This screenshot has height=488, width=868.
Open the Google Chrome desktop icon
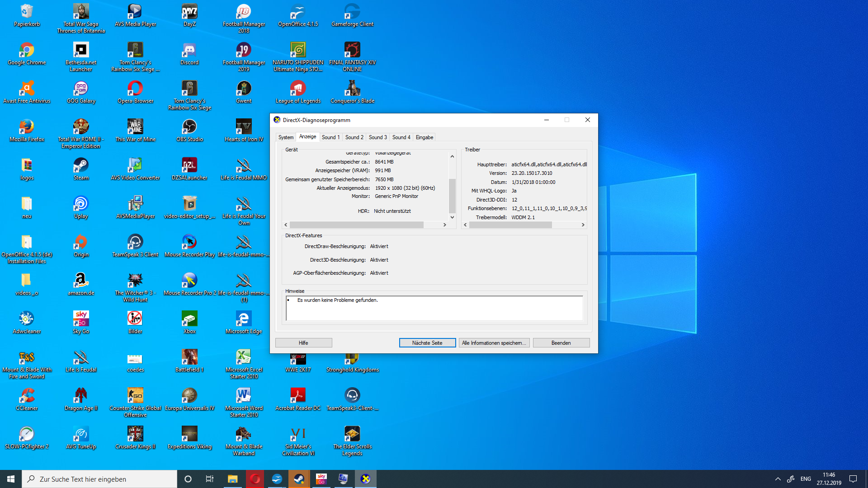(27, 50)
